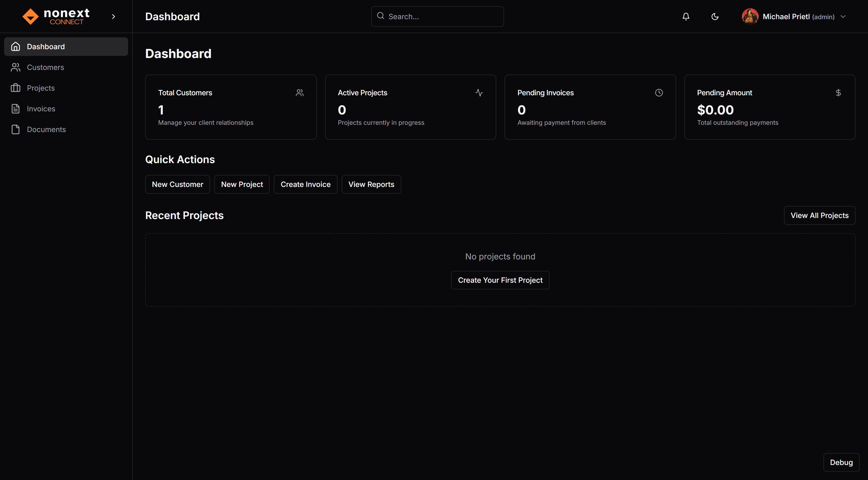Click the notification bell icon

pos(685,16)
